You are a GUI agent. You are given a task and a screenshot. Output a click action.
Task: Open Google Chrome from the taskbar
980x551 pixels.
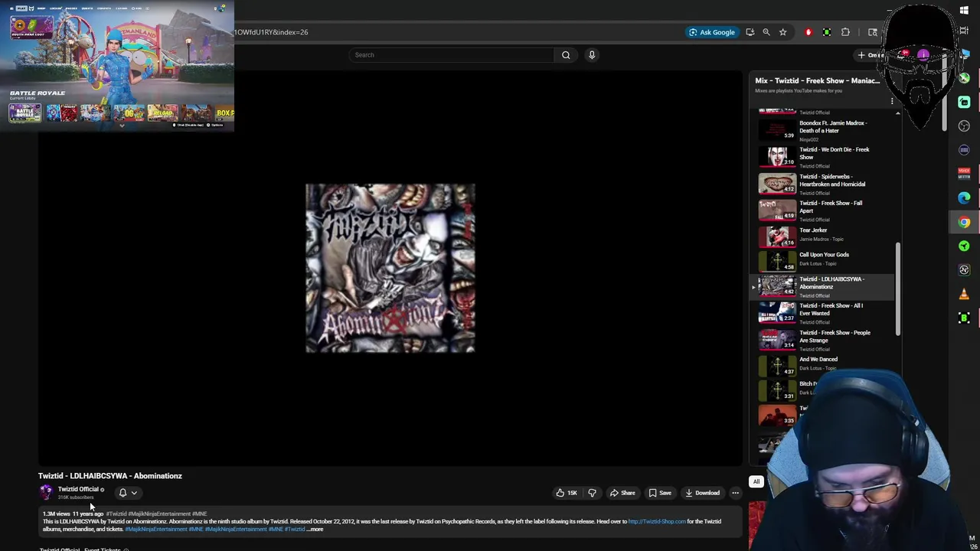(x=964, y=222)
